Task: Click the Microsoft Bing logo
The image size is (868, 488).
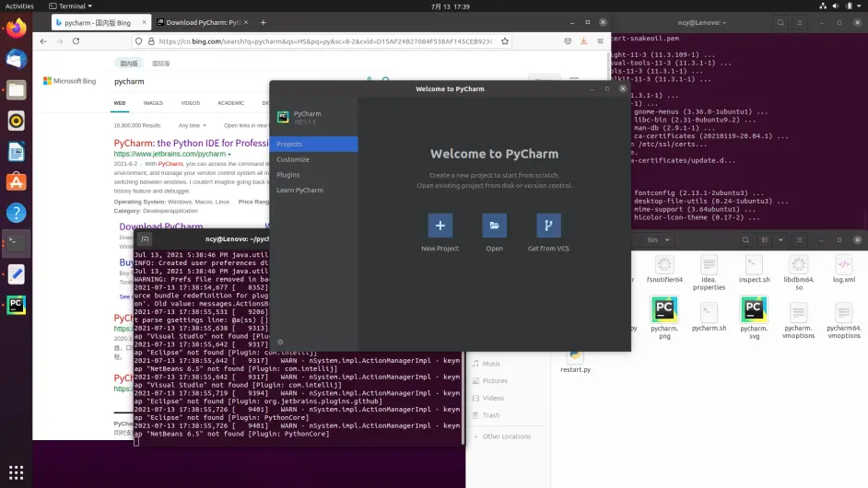Action: pyautogui.click(x=70, y=81)
